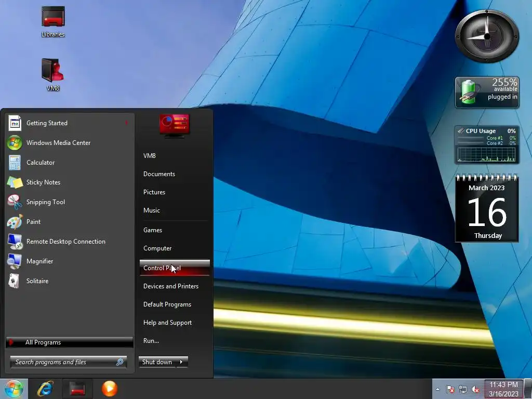Click the calendar gadget
The height and width of the screenshot is (399, 532).
click(x=487, y=208)
